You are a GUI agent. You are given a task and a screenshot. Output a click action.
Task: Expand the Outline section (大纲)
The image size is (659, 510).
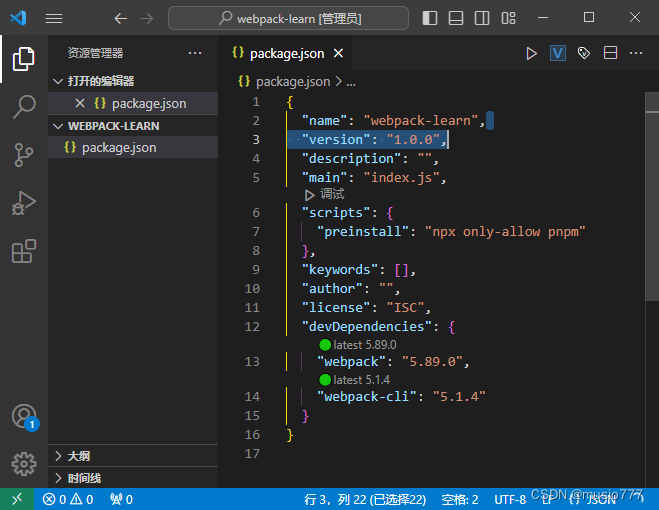(133, 456)
